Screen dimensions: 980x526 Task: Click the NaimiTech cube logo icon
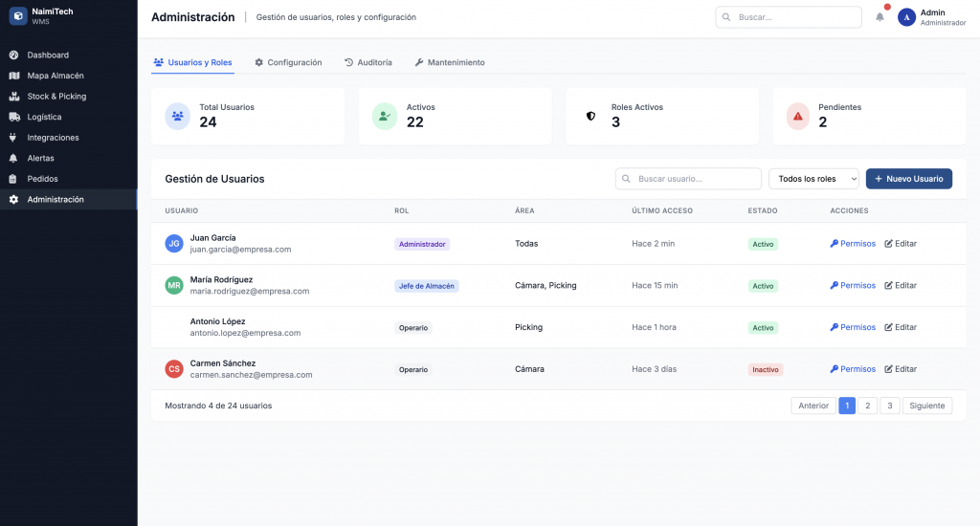tap(18, 16)
